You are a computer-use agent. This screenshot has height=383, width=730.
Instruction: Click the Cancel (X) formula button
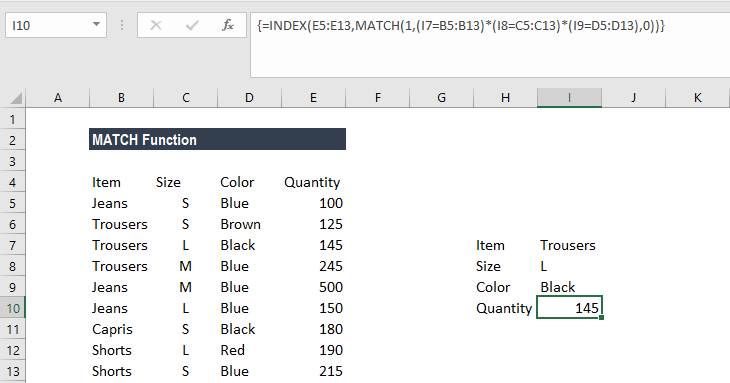point(156,25)
